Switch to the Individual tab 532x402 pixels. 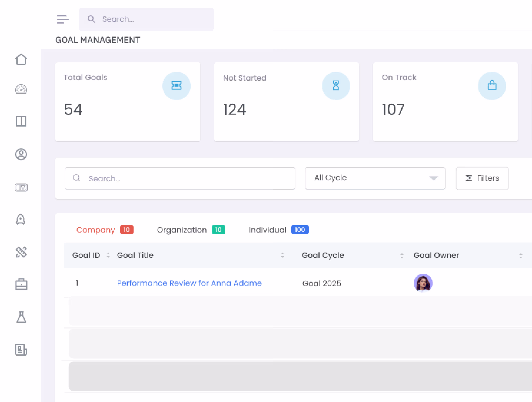[279, 230]
